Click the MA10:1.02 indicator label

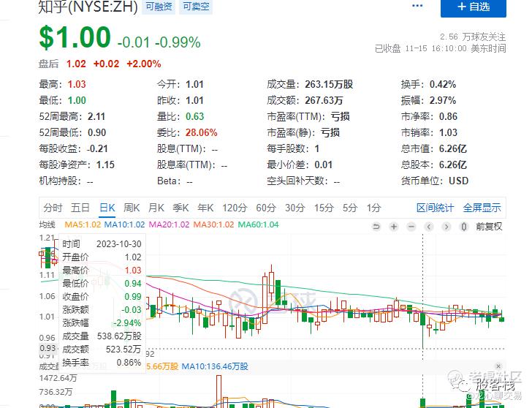pyautogui.click(x=124, y=224)
